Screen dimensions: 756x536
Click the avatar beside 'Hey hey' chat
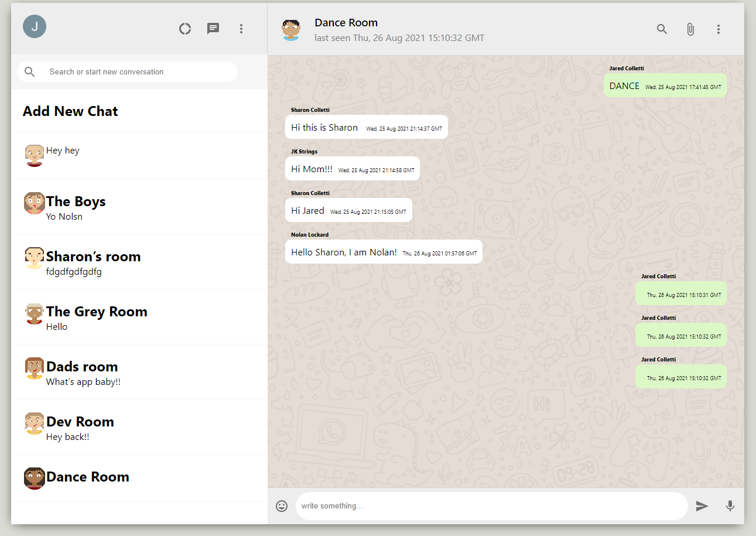click(35, 155)
